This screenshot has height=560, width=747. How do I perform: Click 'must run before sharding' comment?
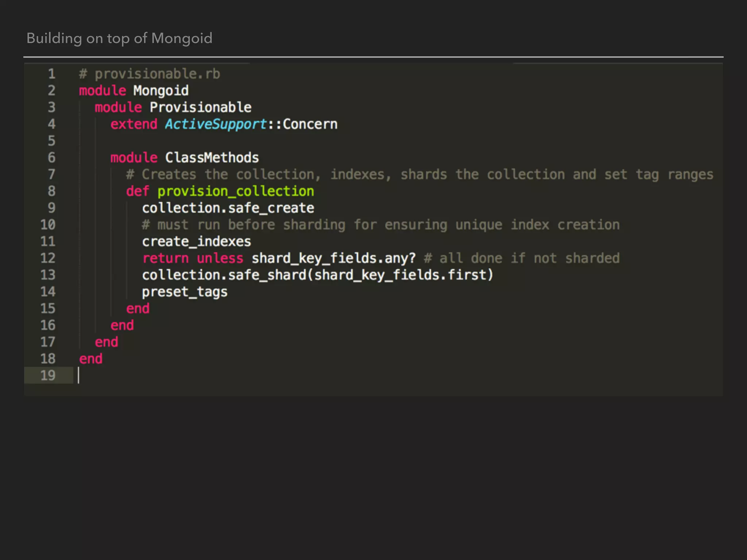pos(380,225)
